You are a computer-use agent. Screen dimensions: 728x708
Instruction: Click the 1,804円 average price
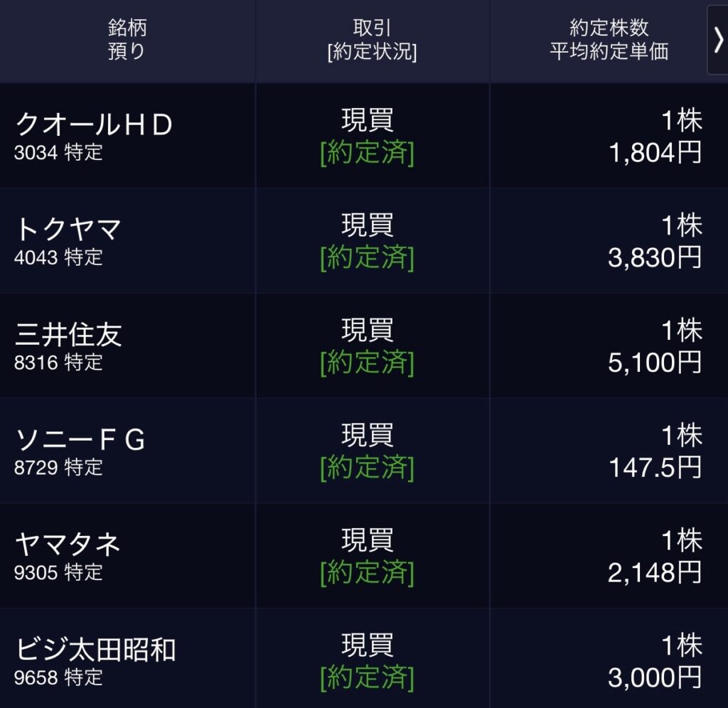click(x=655, y=153)
